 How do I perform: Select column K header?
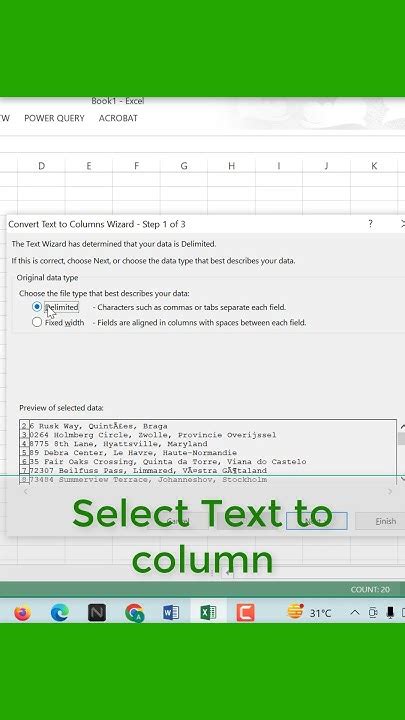point(374,166)
